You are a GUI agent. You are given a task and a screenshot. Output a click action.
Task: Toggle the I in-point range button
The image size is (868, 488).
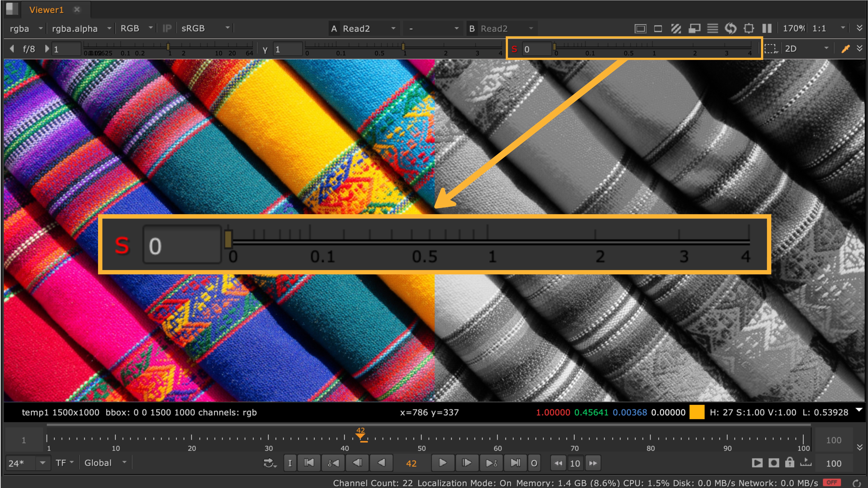click(x=290, y=463)
